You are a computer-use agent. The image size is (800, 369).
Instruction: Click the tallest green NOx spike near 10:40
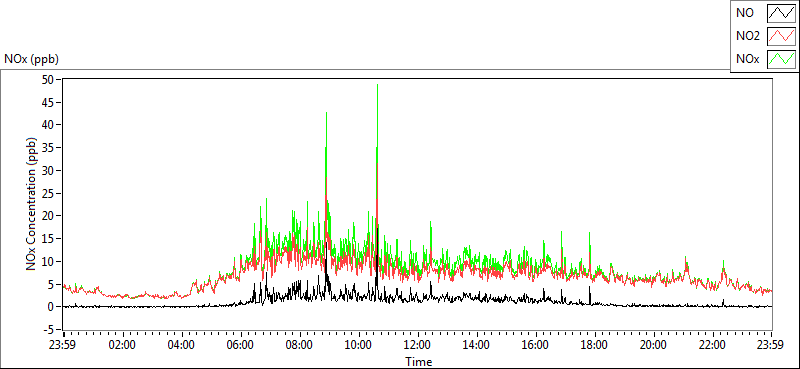[x=377, y=85]
